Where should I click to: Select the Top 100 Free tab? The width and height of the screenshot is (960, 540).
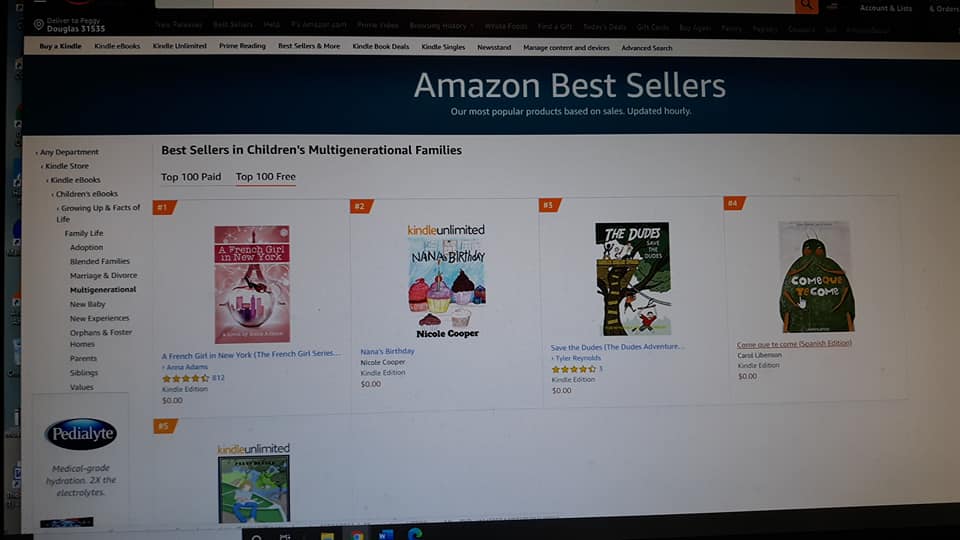pos(266,177)
